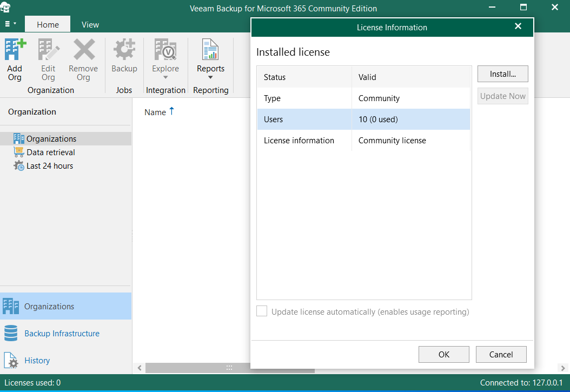Open the History navigation pane
This screenshot has height=392, width=570.
pos(65,361)
